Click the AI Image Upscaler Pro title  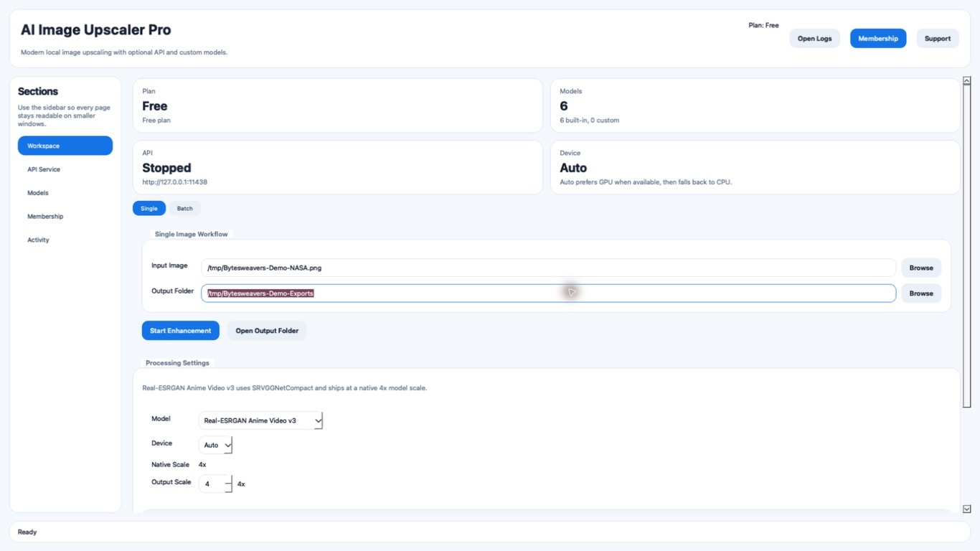tap(95, 30)
